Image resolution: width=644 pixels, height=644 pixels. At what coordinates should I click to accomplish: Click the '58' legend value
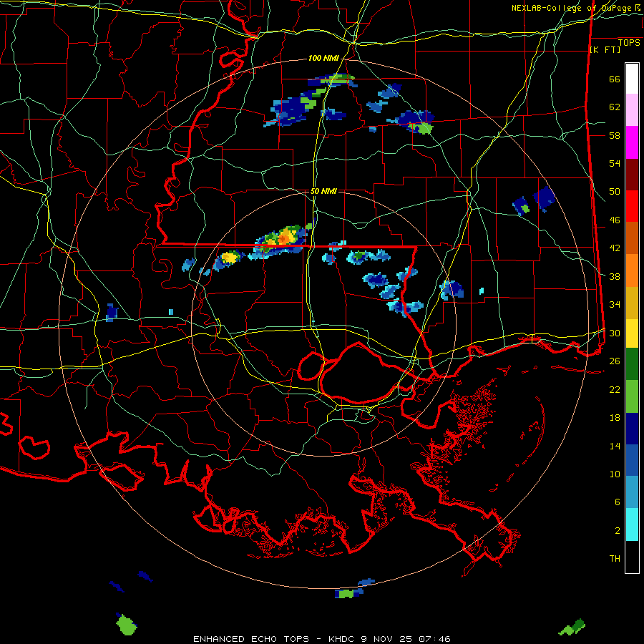(x=615, y=135)
